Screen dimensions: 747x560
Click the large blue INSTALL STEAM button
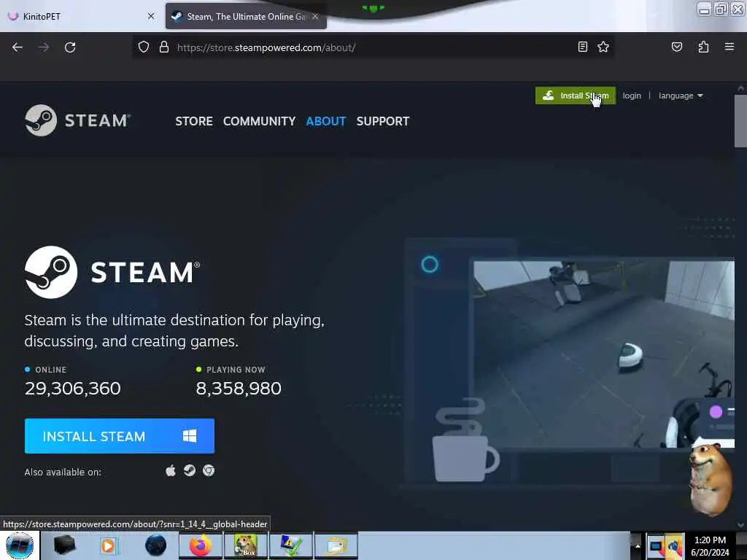pos(119,436)
